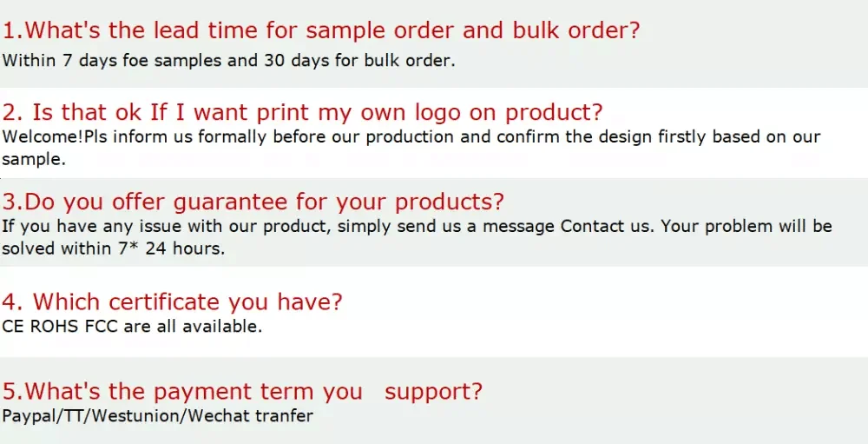Click the guarantee for products question
The width and height of the screenshot is (868, 444).
click(x=253, y=202)
